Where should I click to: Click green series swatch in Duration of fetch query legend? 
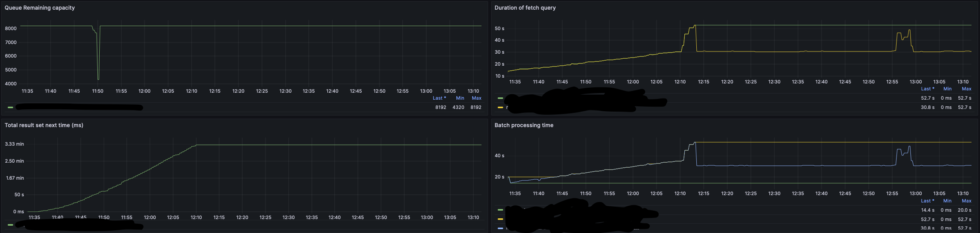point(500,98)
